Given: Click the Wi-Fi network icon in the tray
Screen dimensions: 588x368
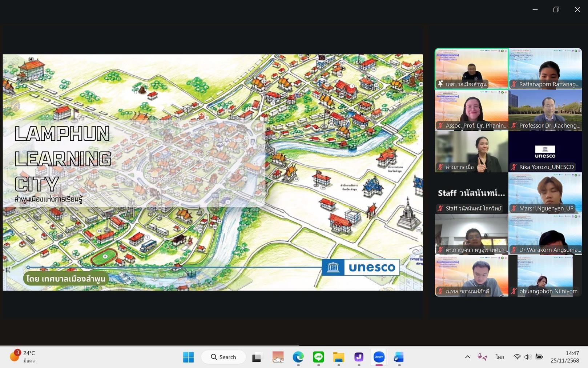Looking at the screenshot, I should point(517,357).
